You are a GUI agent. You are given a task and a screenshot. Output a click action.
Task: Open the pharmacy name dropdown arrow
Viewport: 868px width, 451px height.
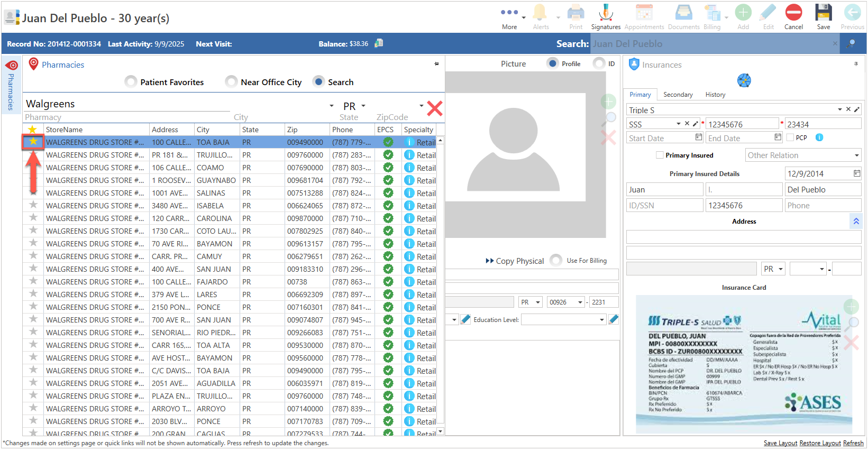pos(332,105)
